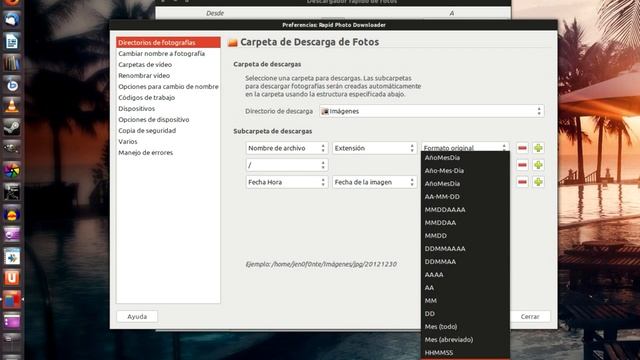Choose AAAA year format

click(x=465, y=275)
